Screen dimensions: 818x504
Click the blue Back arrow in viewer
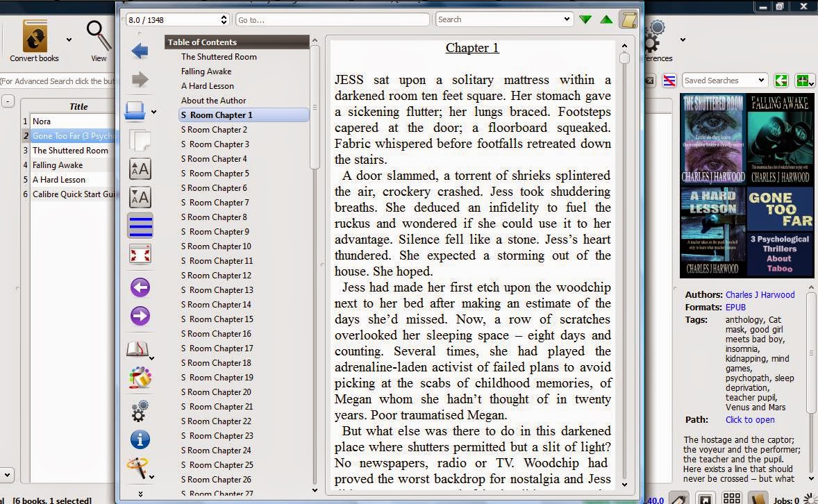[140, 51]
